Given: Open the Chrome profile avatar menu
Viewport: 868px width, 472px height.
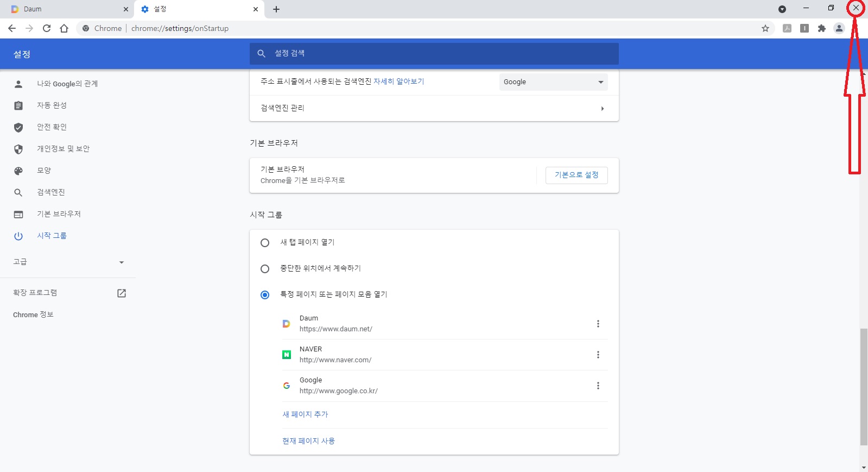Looking at the screenshot, I should point(839,28).
